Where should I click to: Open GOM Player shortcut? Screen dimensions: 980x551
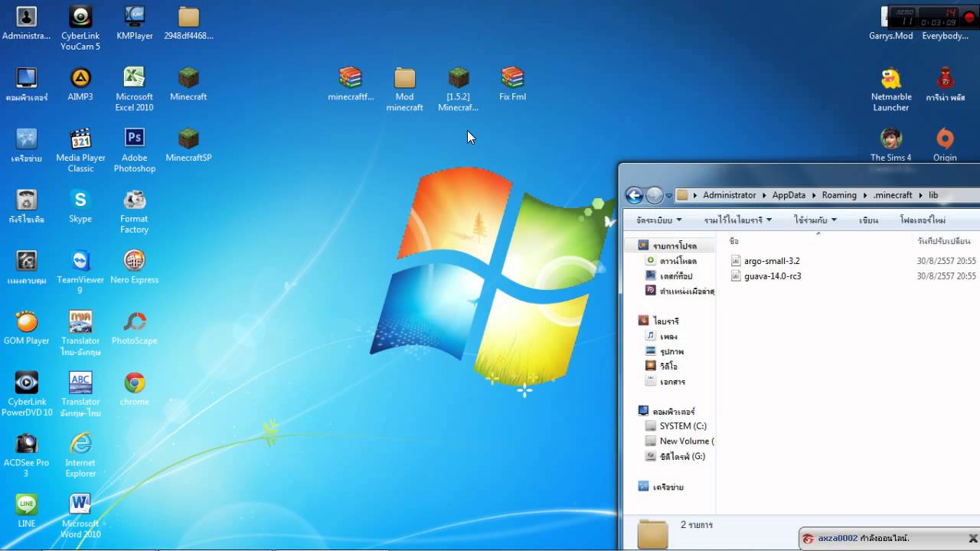pyautogui.click(x=27, y=328)
